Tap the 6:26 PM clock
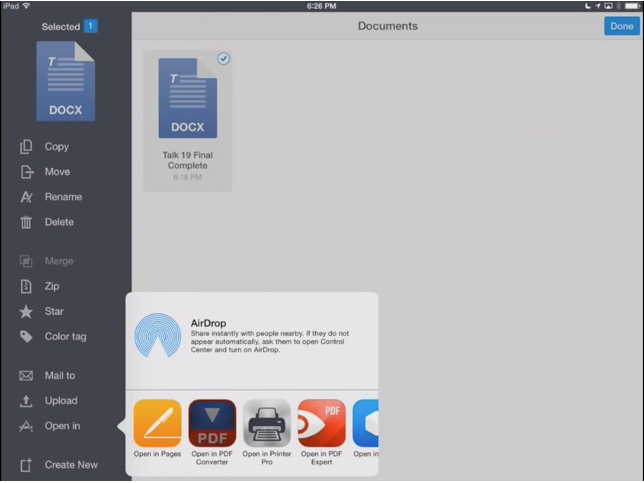This screenshot has width=644, height=483. (x=322, y=6)
